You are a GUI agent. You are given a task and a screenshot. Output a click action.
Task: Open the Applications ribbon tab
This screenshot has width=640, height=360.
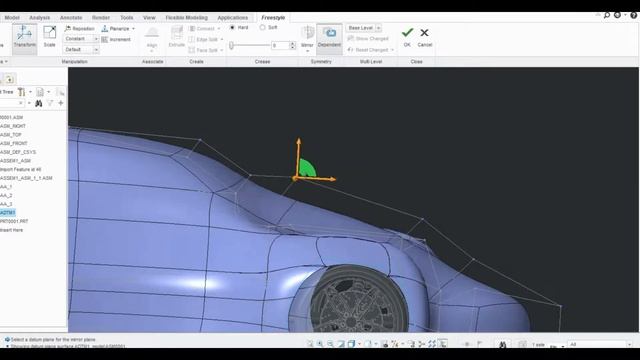click(233, 18)
